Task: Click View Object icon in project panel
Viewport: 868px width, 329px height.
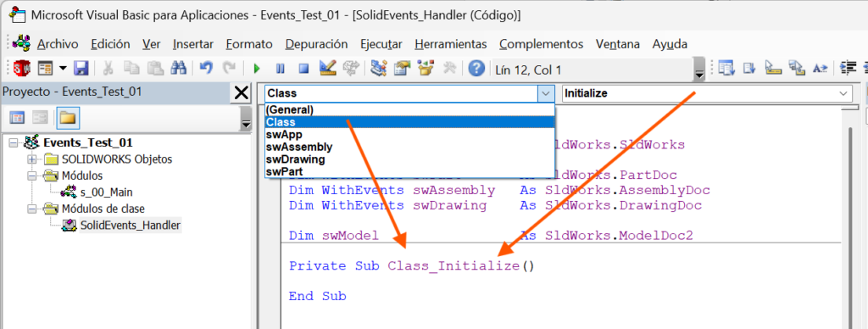Action: click(x=41, y=117)
